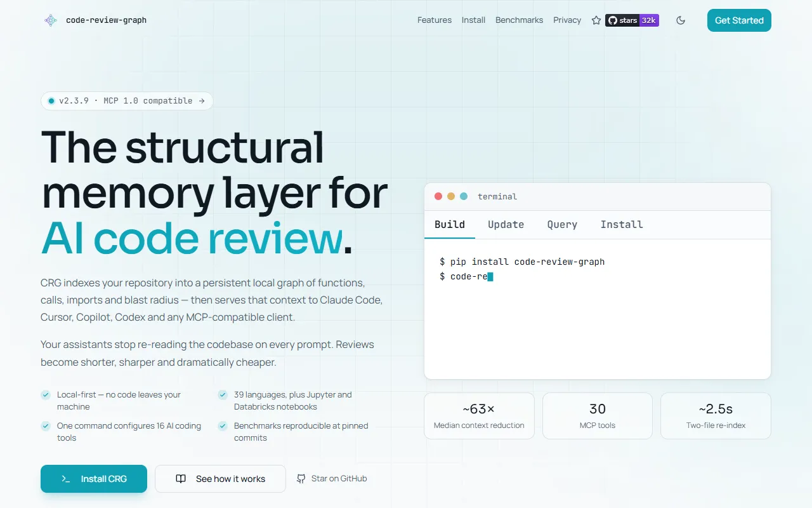Open the Benchmarks nav link

[519, 20]
